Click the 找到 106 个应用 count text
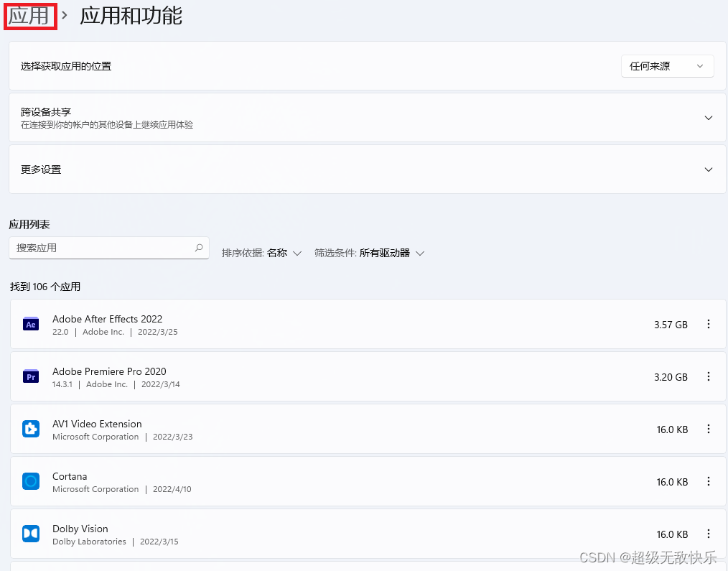728x571 pixels. coord(45,287)
